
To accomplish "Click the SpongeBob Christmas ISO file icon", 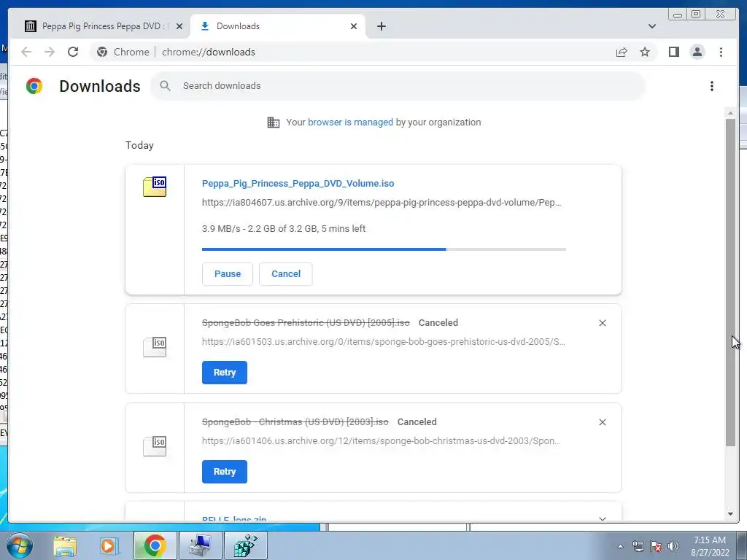I will [155, 446].
